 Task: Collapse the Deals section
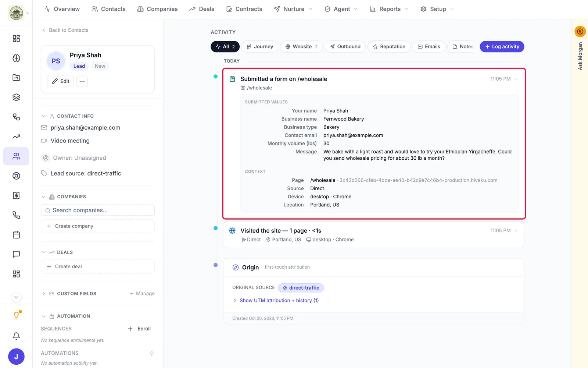[44, 252]
